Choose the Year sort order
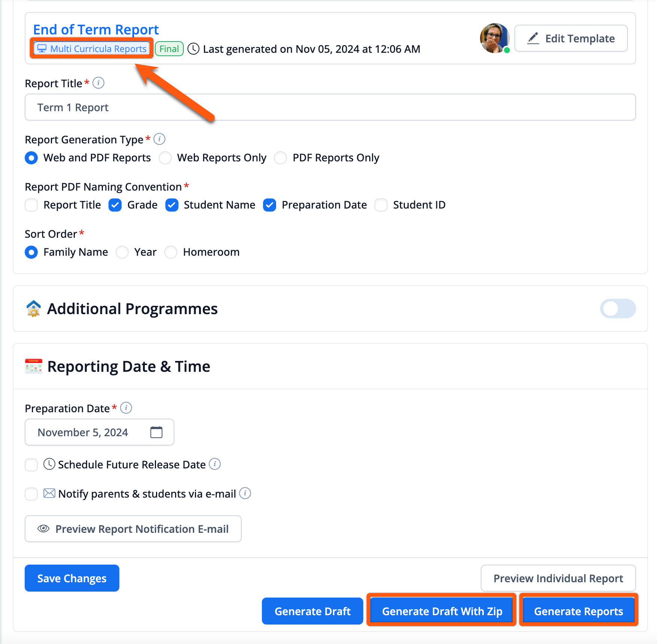 click(122, 252)
